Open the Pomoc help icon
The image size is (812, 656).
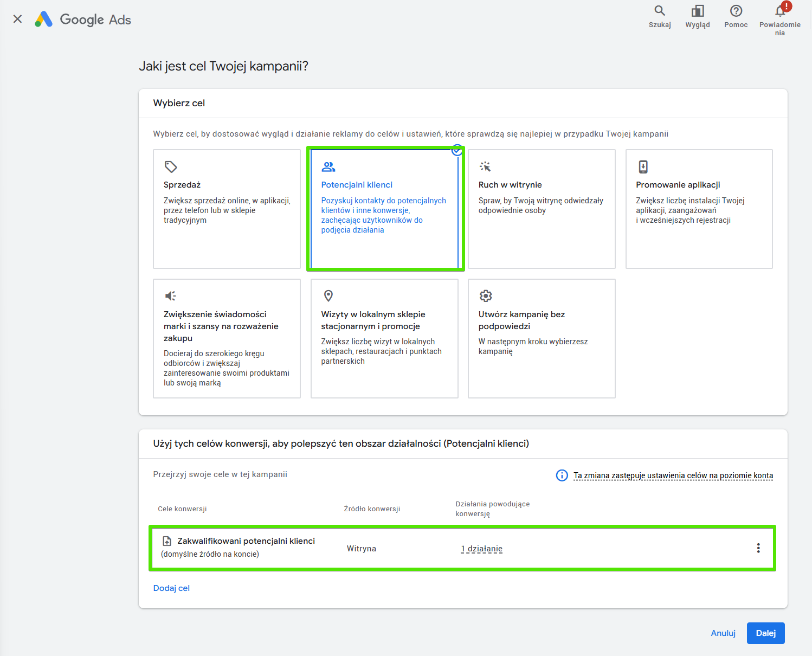coord(736,11)
